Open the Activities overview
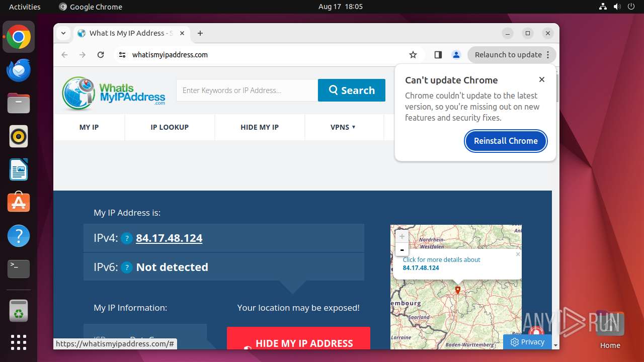This screenshot has width=644, height=362. 25,7
